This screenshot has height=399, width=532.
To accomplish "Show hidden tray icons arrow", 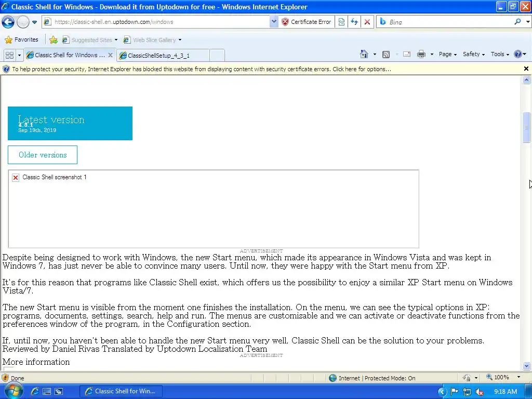I will [442, 392].
